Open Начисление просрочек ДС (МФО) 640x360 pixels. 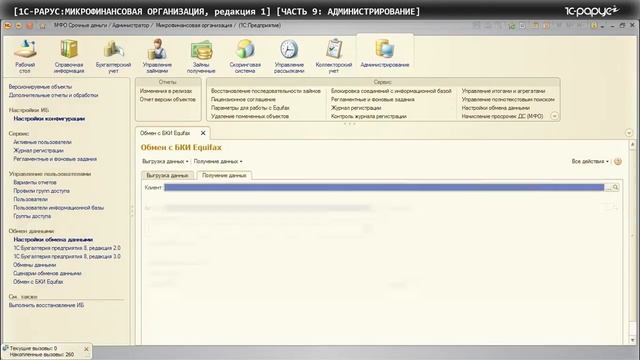pyautogui.click(x=502, y=116)
